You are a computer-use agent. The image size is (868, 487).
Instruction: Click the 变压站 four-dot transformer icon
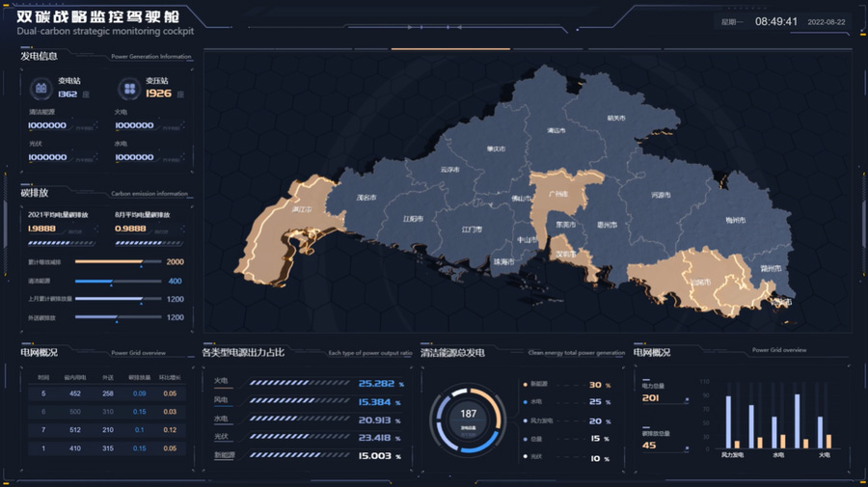pos(128,89)
